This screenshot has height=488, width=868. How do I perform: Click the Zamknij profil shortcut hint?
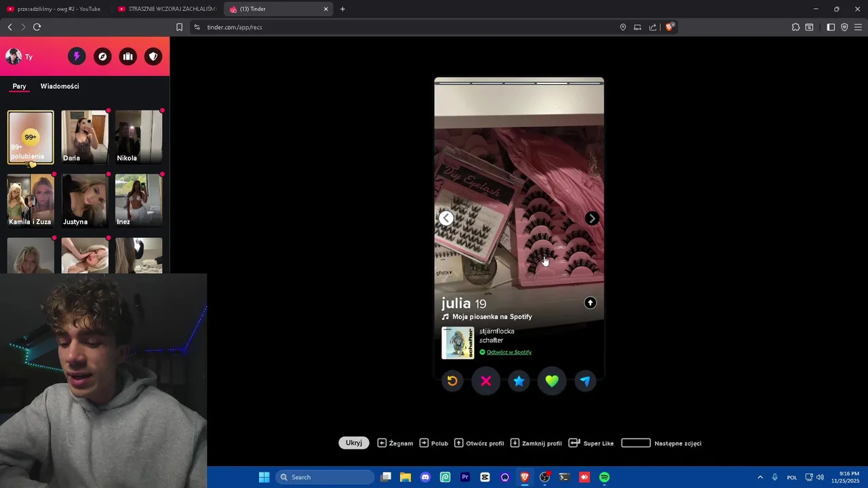point(536,443)
